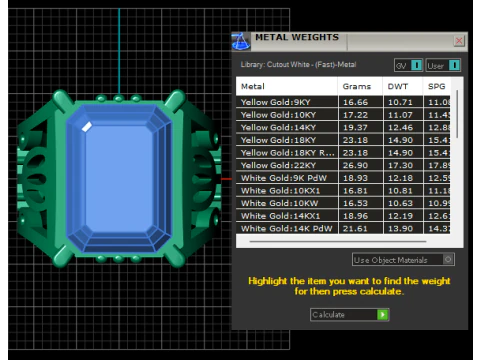The width and height of the screenshot is (480, 360).
Task: Toggle the GV library switch
Action: 416,65
